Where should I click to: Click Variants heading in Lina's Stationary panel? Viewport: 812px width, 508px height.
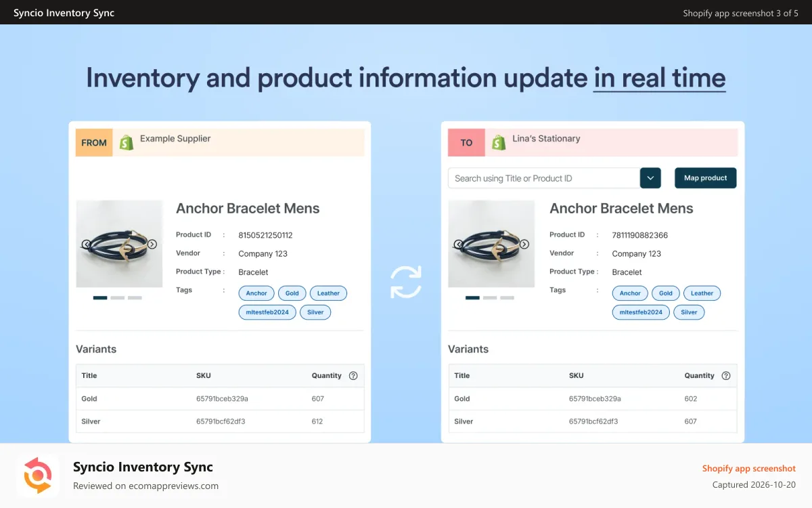pyautogui.click(x=468, y=350)
